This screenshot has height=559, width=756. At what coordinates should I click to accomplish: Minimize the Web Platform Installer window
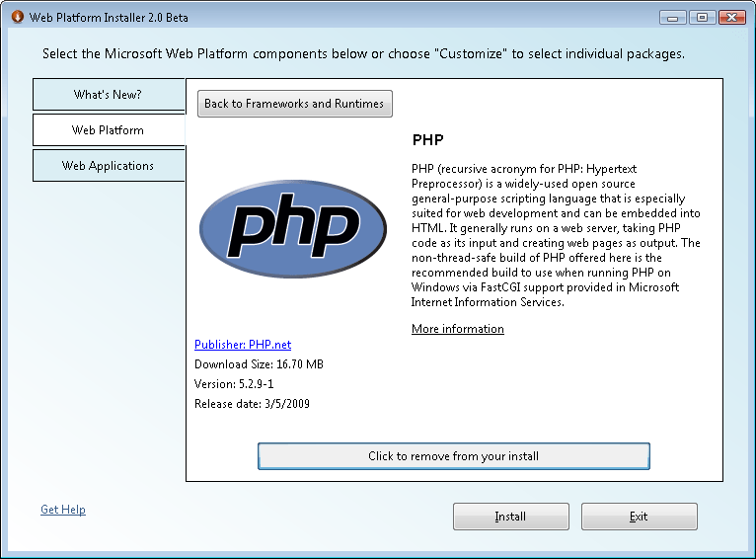coord(672,18)
